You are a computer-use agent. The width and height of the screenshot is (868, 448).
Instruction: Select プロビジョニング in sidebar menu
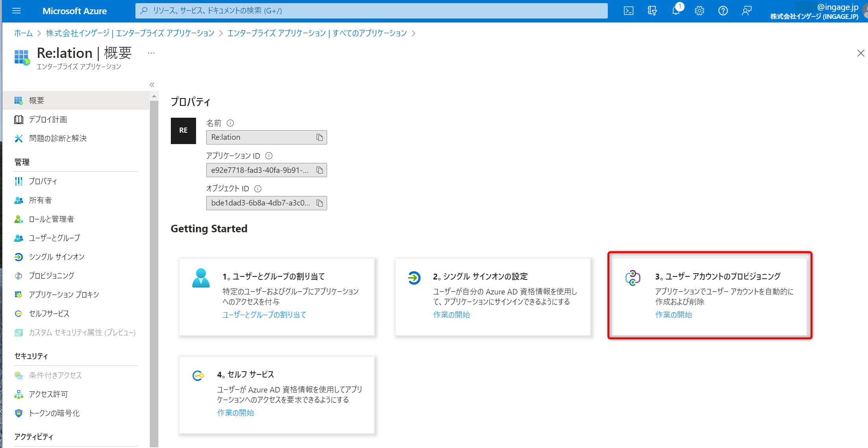pyautogui.click(x=51, y=276)
